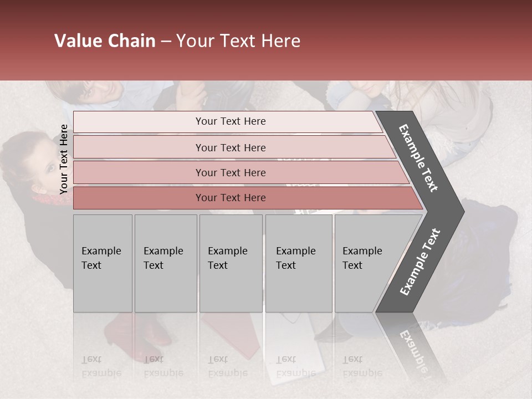Screen dimensions: 532x399
Task: Click the upper dark chevron 'Example Text' segment
Action: [x=420, y=158]
